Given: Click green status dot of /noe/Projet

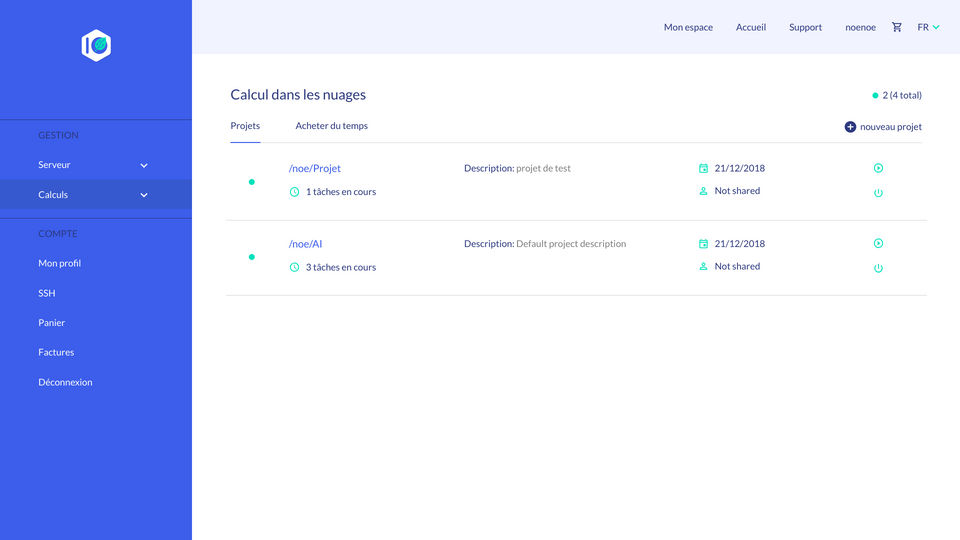Looking at the screenshot, I should point(252,182).
